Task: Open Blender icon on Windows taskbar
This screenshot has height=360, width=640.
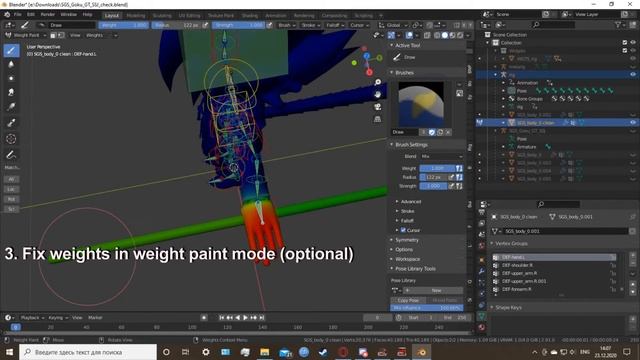Action: tap(422, 352)
